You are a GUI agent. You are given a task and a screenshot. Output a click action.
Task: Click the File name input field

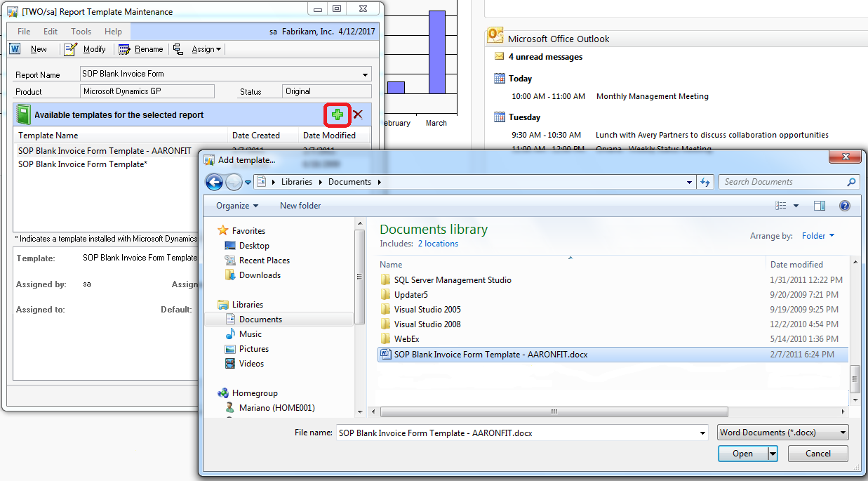(517, 433)
